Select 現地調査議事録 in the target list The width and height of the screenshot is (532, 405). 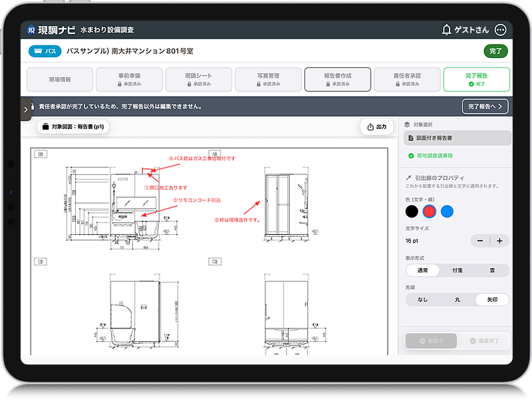[x=435, y=156]
